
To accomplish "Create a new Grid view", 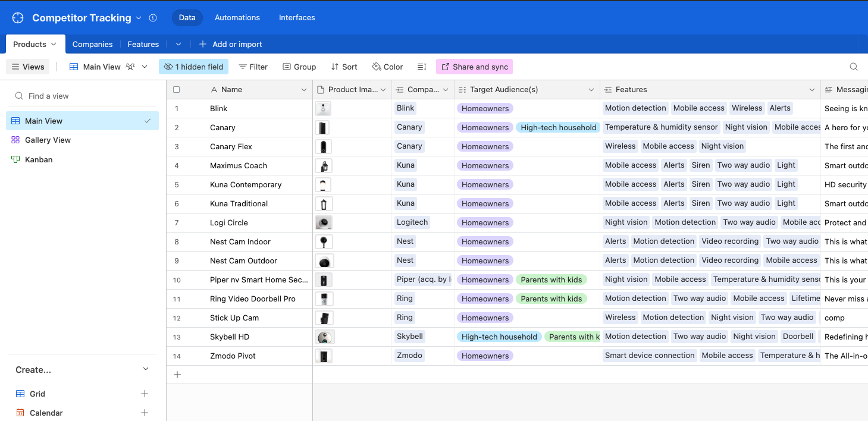I will (83, 394).
